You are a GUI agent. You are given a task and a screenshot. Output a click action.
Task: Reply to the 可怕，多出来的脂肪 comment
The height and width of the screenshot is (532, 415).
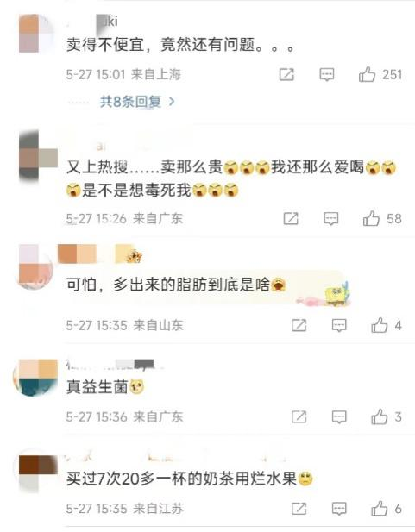click(339, 326)
